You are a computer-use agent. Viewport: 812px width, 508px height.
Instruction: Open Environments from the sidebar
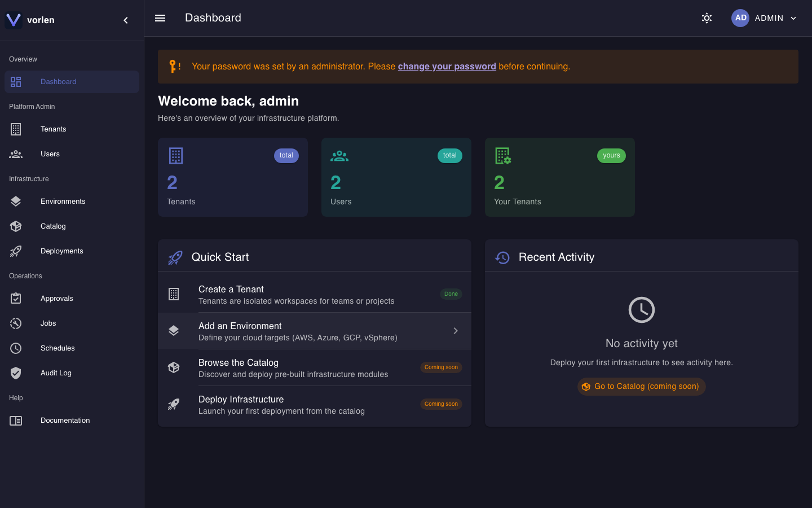tap(72, 202)
